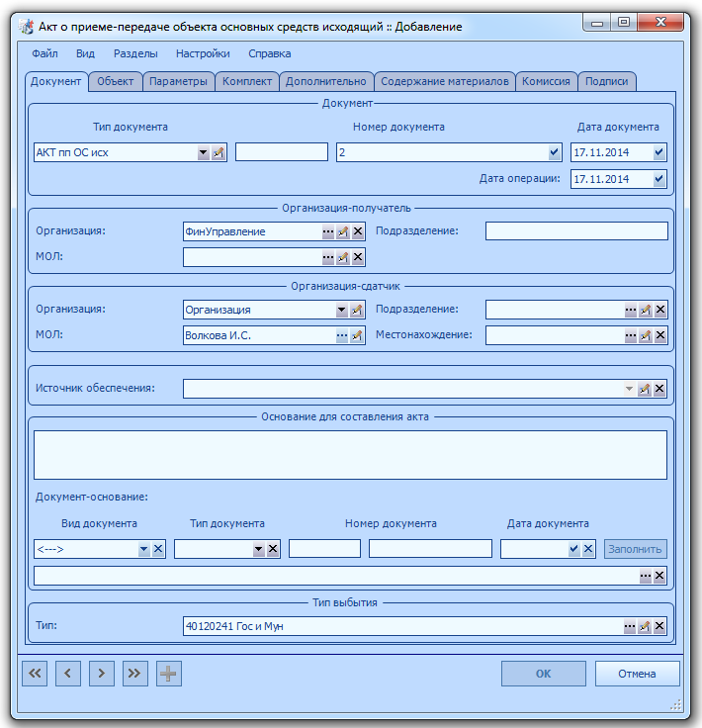702x728 pixels.
Task: Open lookup (…) for recipient Организация ФинУправление
Action: coord(328,231)
